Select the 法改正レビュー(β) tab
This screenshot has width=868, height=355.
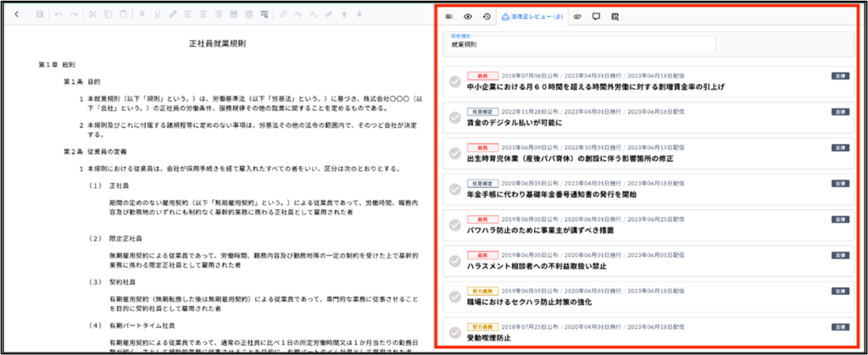[x=531, y=17]
